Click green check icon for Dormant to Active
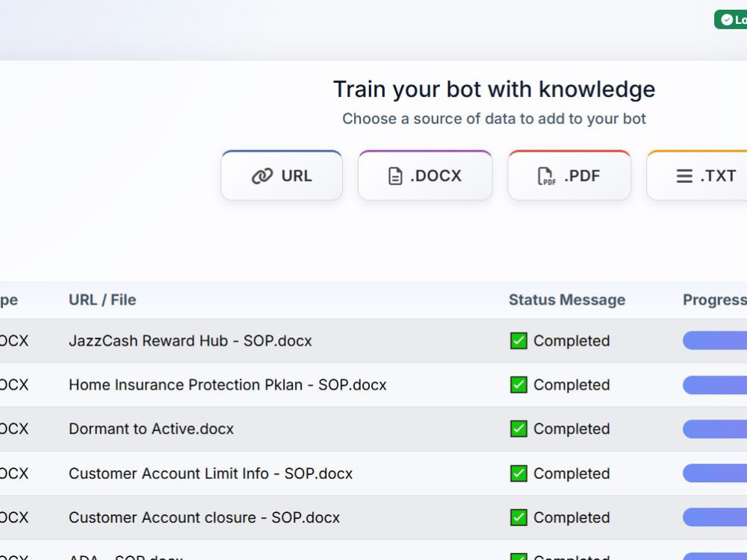This screenshot has width=747, height=560. coord(518,429)
